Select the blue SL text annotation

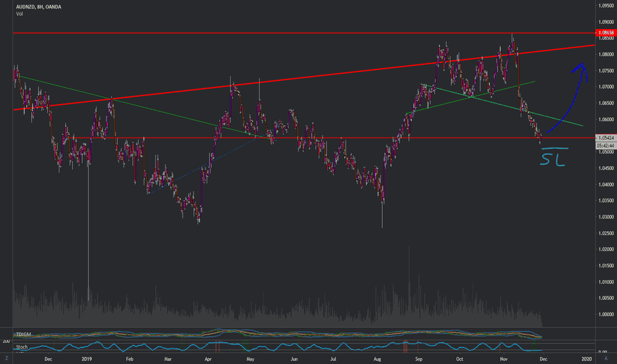click(553, 158)
